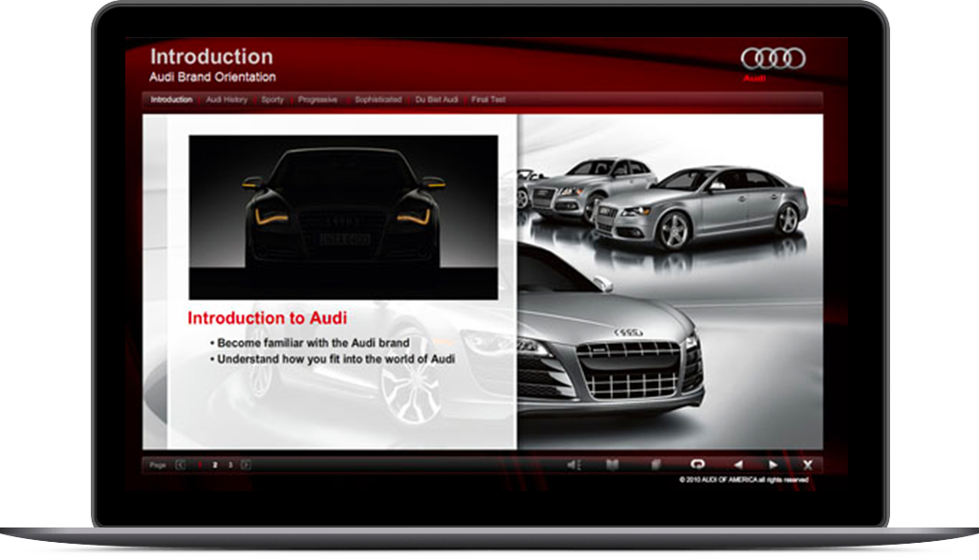Advance with the right arrow

pos(772,464)
